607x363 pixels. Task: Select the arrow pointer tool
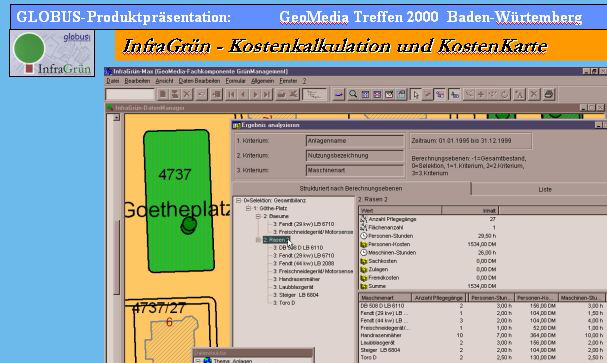(416, 94)
